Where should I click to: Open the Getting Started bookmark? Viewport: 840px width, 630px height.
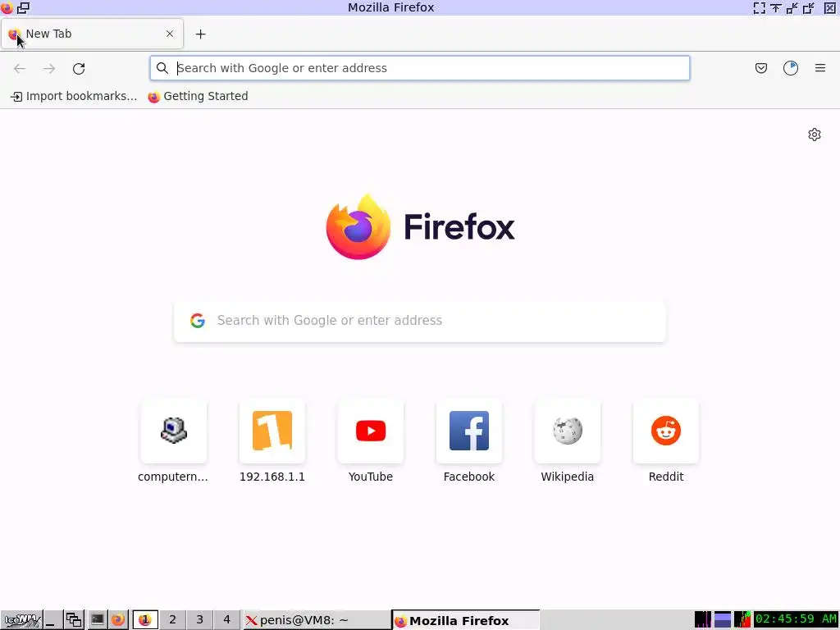(199, 97)
